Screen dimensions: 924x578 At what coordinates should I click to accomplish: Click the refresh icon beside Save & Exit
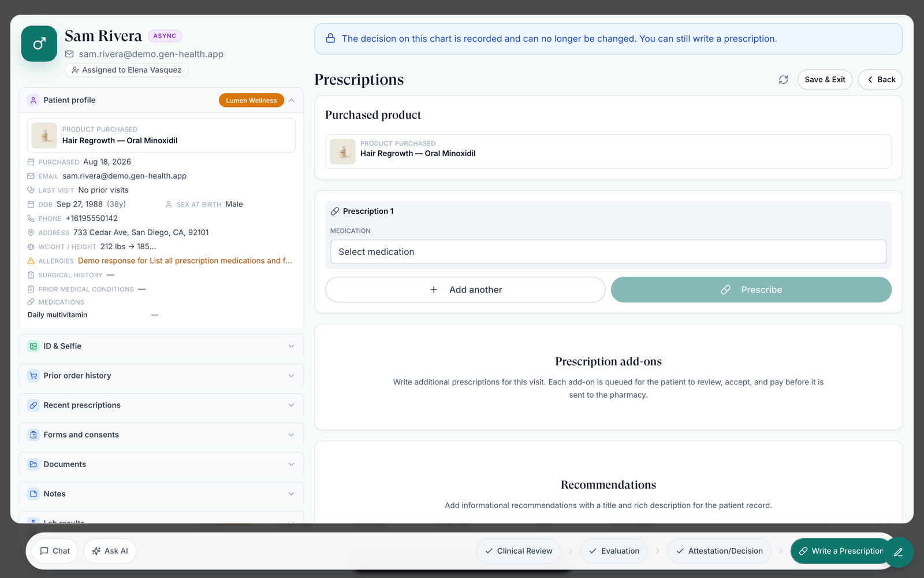(783, 80)
